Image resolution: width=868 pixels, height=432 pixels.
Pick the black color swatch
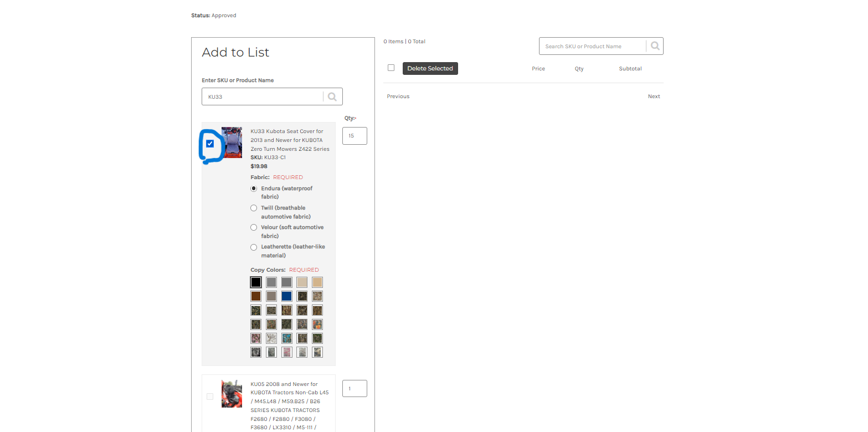point(255,282)
